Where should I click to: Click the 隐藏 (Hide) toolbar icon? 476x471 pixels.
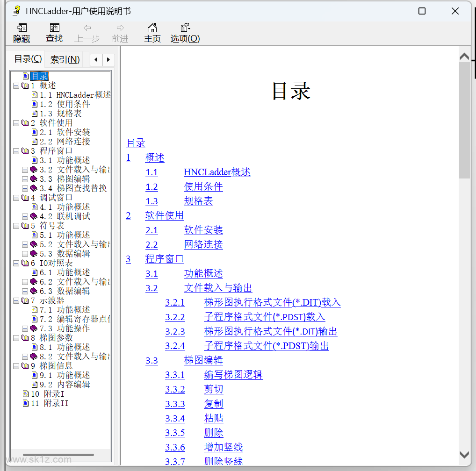tap(22, 28)
